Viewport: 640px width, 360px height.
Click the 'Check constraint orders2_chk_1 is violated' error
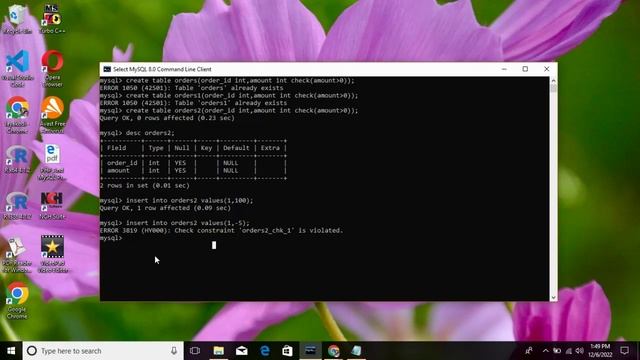[222, 231]
